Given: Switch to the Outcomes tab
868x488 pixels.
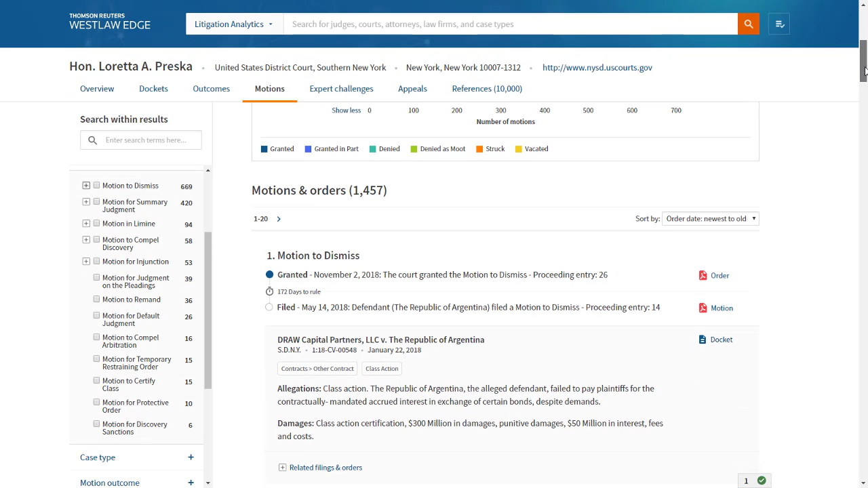Looking at the screenshot, I should click(x=211, y=89).
